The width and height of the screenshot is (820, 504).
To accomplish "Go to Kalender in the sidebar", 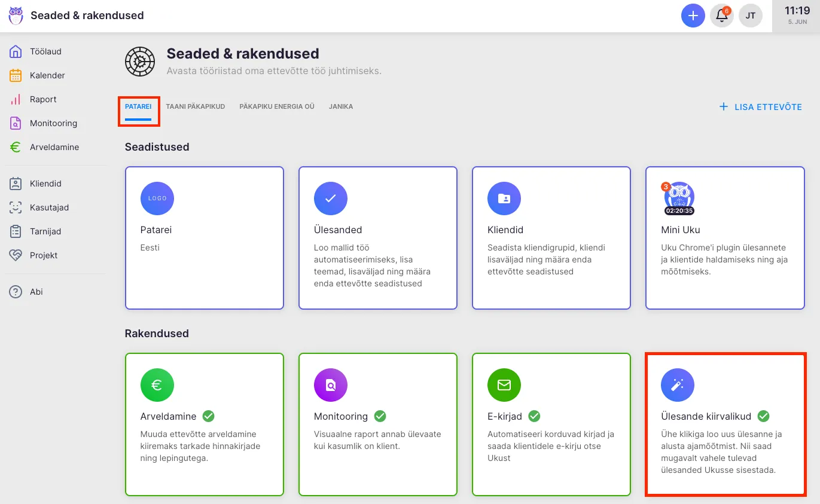I will point(47,75).
